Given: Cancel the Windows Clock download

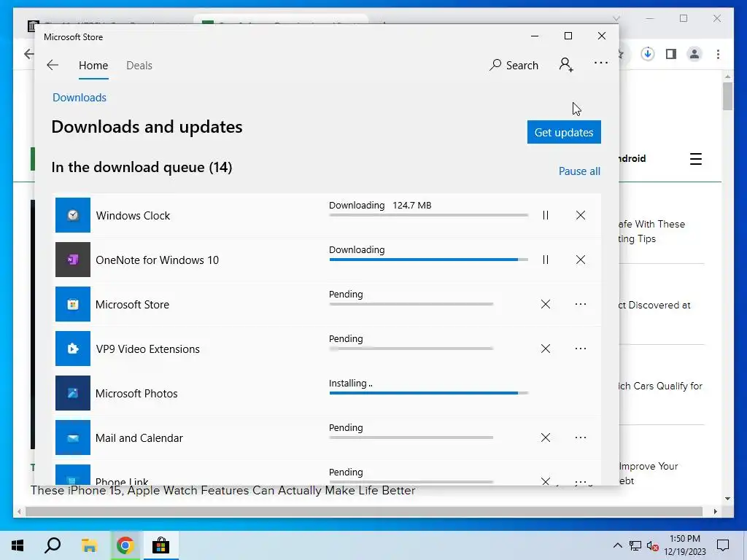Looking at the screenshot, I should coord(580,215).
